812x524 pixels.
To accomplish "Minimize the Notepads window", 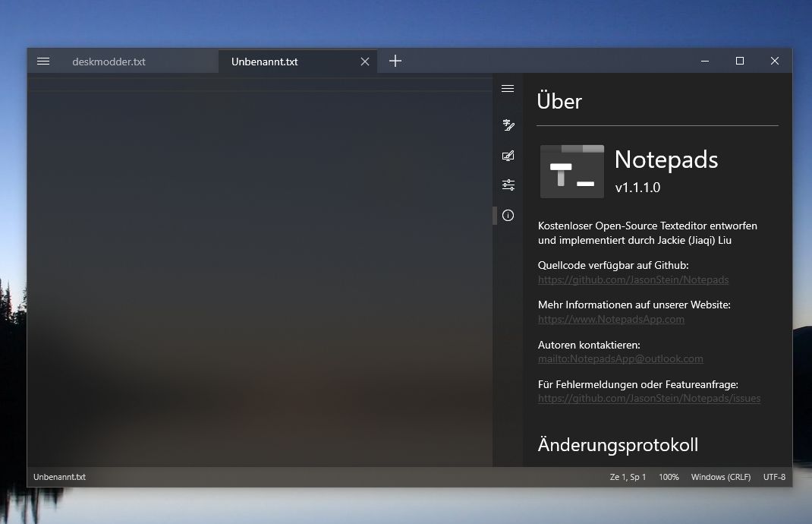I will 705,62.
